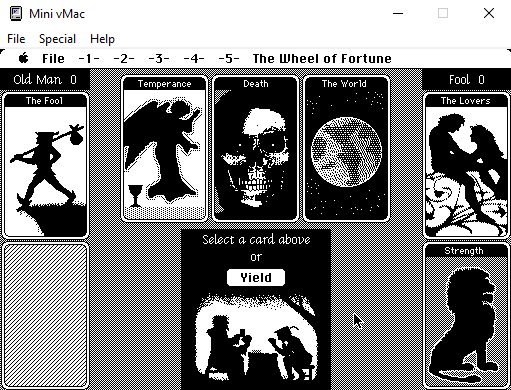
Task: Open the -5- menu
Action: coord(229,59)
